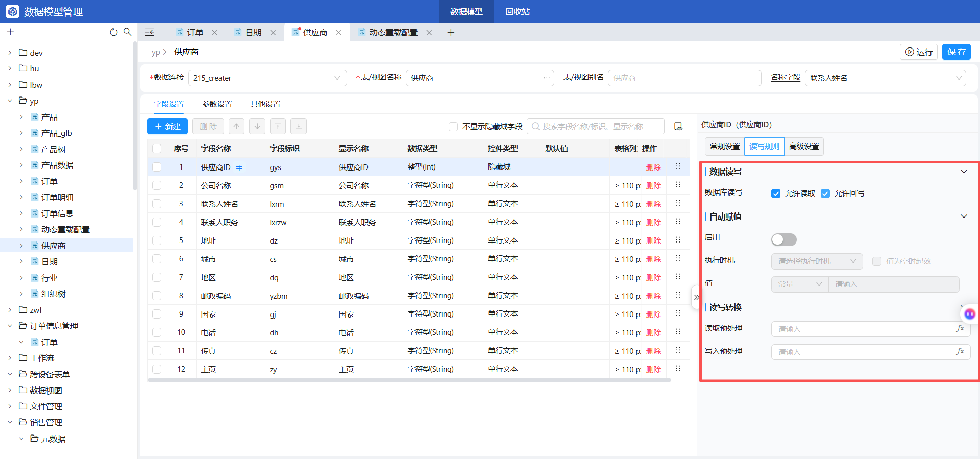This screenshot has height=459, width=980.
Task: Delete the 联系人姓名 row
Action: click(x=653, y=204)
